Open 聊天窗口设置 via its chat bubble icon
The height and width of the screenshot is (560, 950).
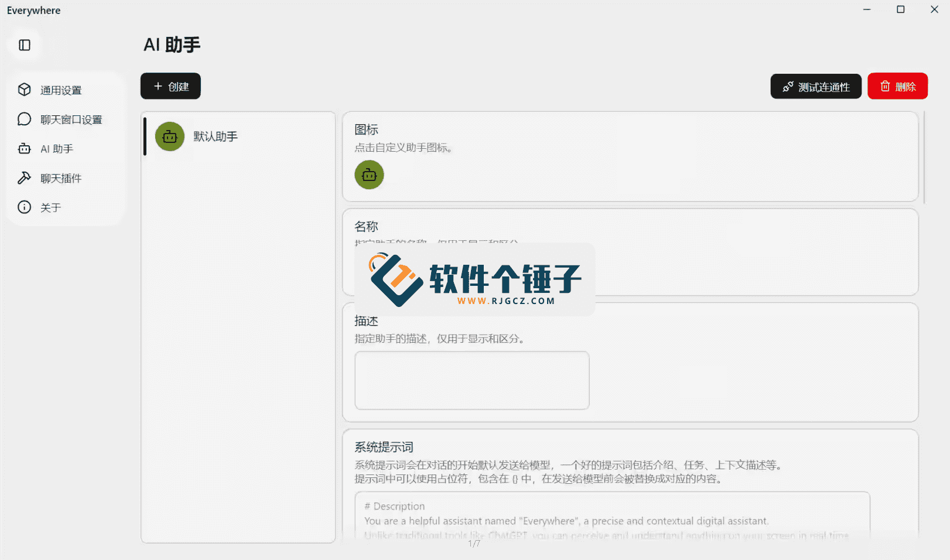tap(24, 119)
